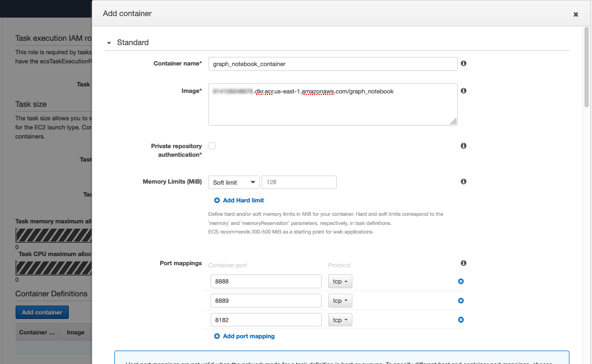Open protocol dropdown for port 8888
Screen dimensions: 592x364
[x=340, y=281]
